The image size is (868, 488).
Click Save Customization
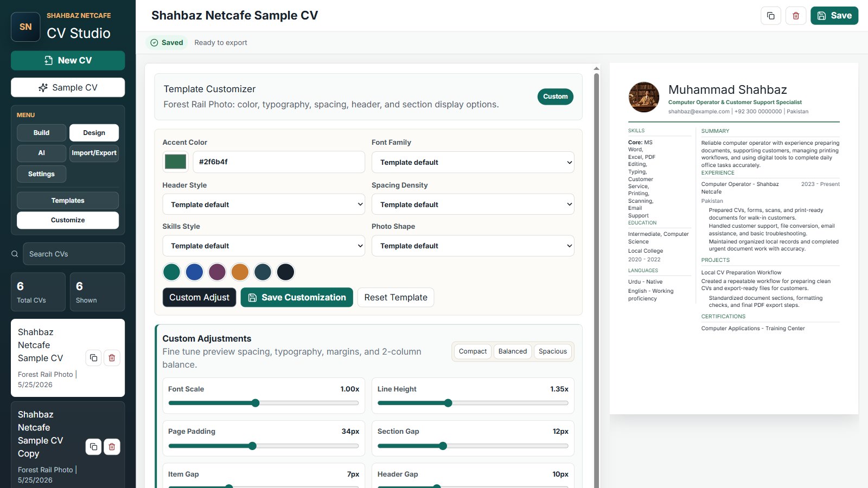click(x=297, y=297)
